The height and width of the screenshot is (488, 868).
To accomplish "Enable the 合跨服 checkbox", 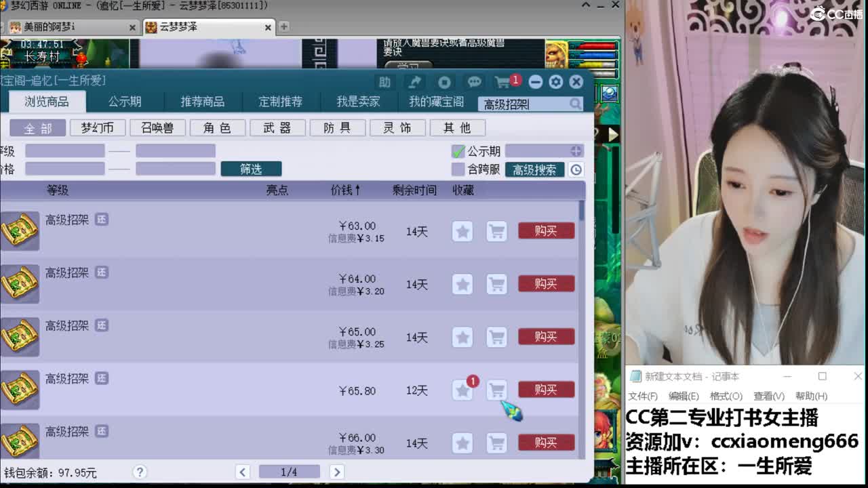I will [458, 169].
